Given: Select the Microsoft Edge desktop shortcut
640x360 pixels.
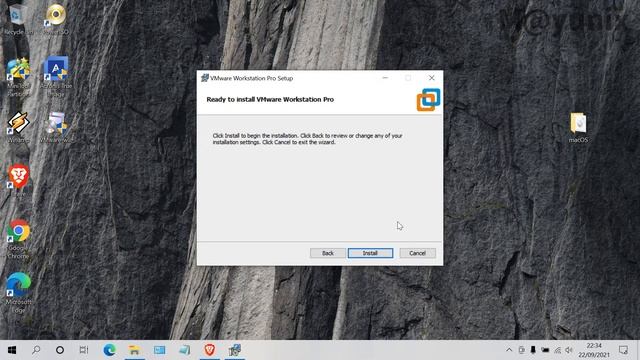Looking at the screenshot, I should click(x=18, y=292).
